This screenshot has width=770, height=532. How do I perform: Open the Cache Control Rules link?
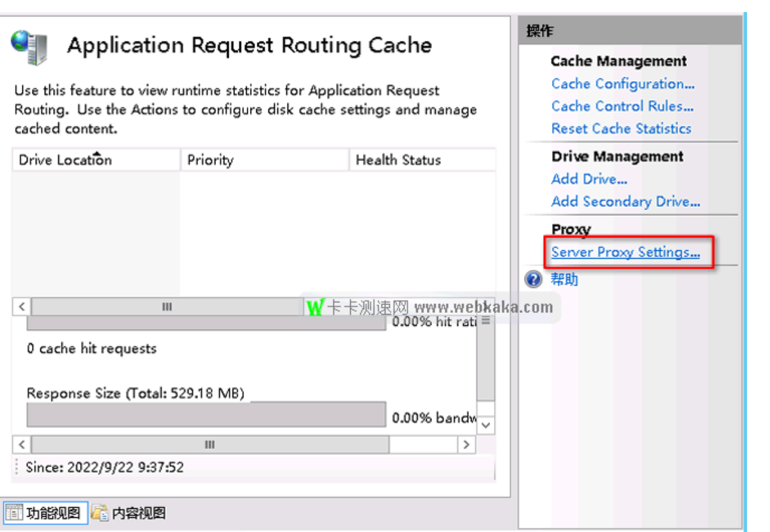point(622,106)
